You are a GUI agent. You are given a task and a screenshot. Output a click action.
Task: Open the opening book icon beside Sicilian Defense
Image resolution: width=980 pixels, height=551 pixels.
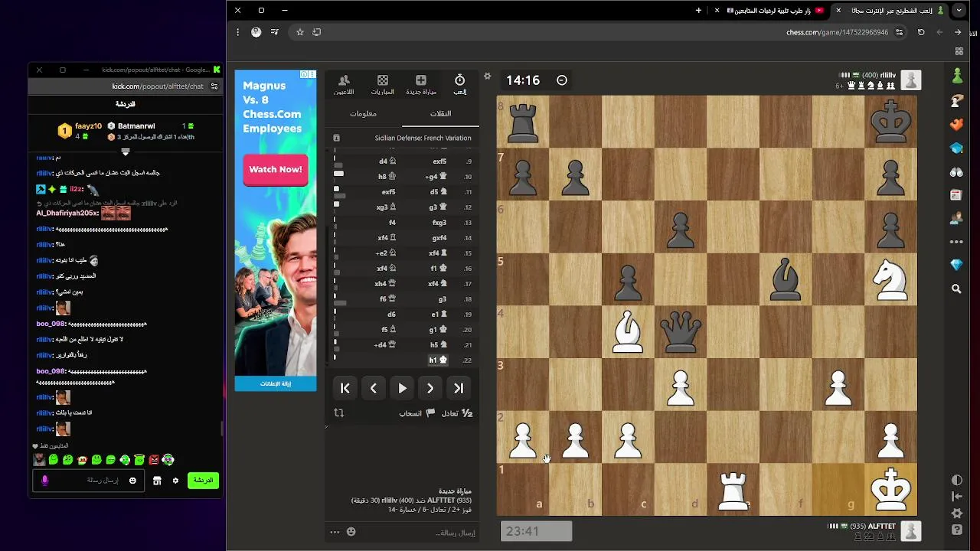coord(336,138)
